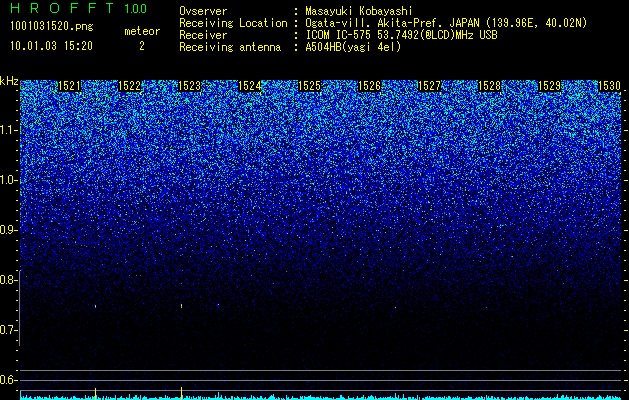Click the 1530 time marker
629x400 pixels.
[609, 86]
